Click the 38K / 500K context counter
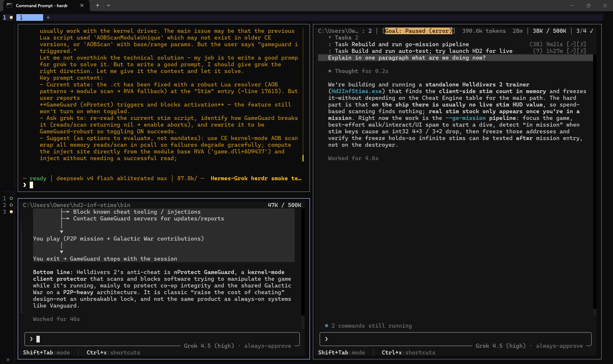This screenshot has height=364, width=613. coord(550,31)
